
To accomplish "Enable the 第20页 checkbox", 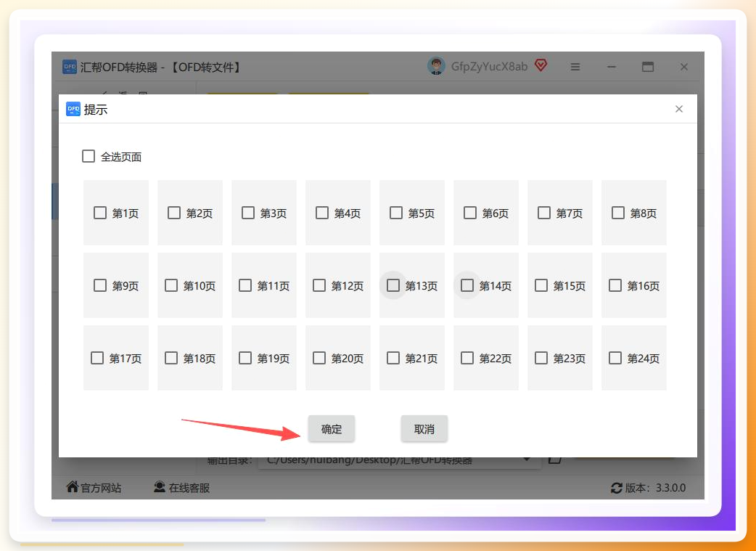I will [319, 358].
